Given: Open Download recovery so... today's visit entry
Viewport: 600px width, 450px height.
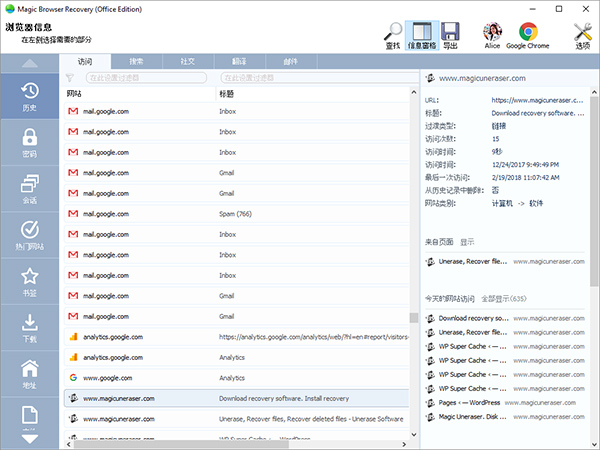Looking at the screenshot, I should (505, 318).
